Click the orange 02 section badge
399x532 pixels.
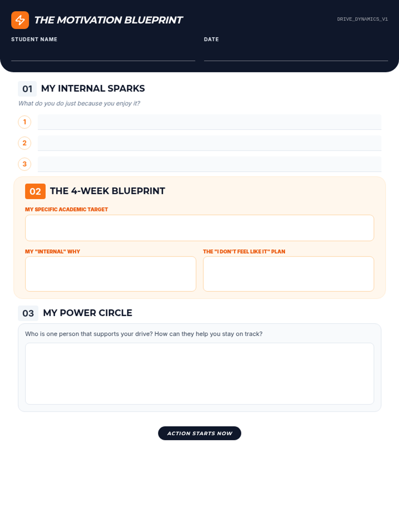(x=35, y=191)
